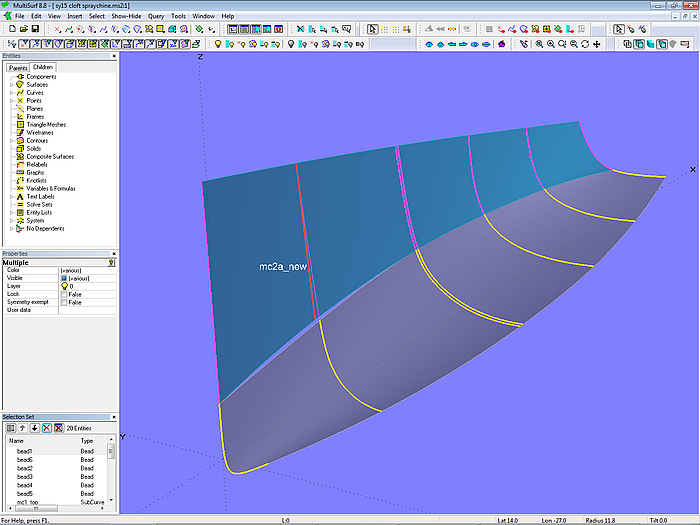Click the Open folder icon
700x525 pixels.
coord(22,30)
